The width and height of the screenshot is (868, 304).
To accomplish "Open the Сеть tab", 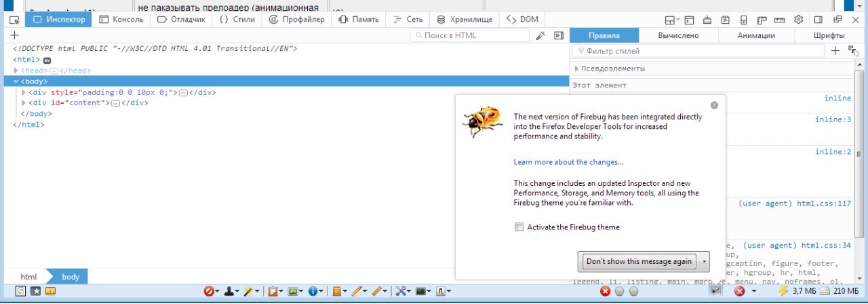I will [x=407, y=20].
